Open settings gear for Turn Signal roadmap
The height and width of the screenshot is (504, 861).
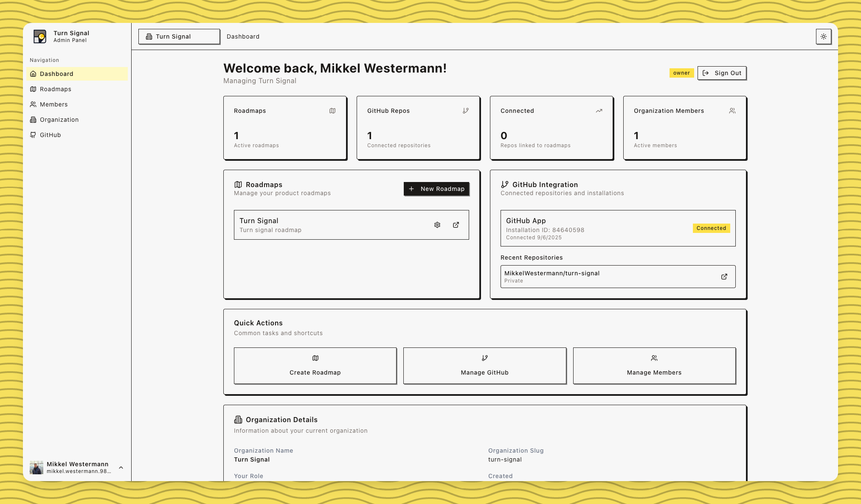pos(437,225)
